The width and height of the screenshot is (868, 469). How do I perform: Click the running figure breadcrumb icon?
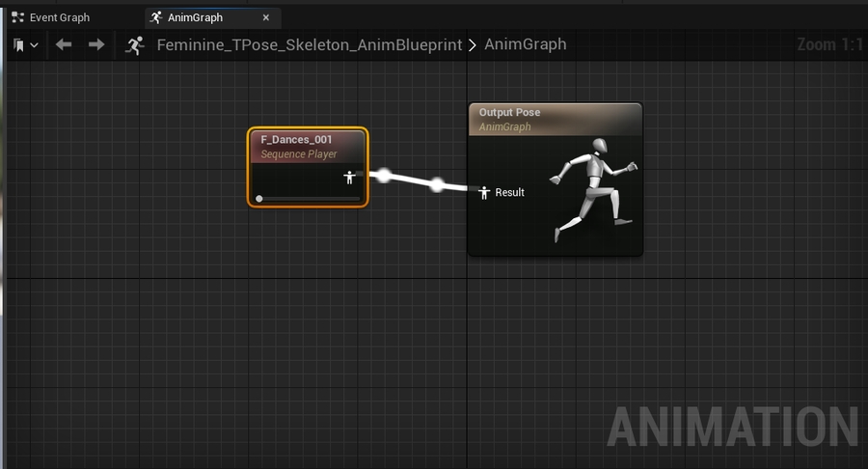tap(136, 44)
